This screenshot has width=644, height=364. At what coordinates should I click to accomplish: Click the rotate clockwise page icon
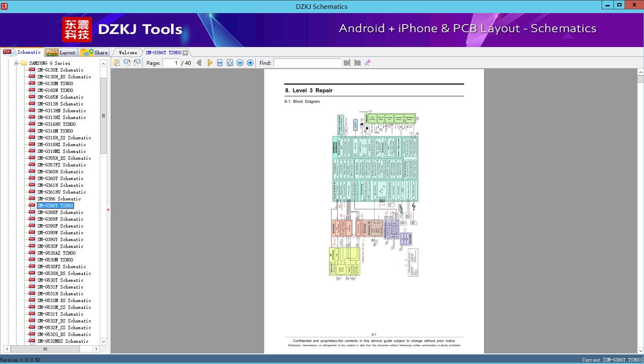pyautogui.click(x=137, y=63)
